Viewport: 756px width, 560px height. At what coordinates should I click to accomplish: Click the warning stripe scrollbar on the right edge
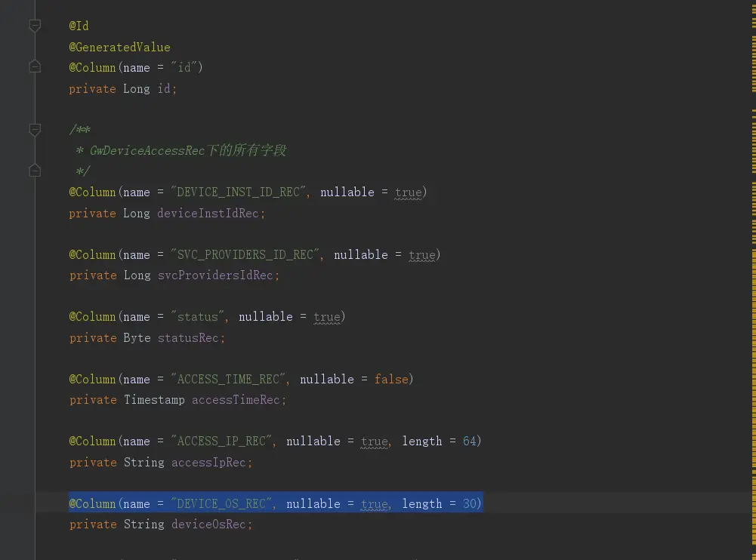click(x=754, y=280)
